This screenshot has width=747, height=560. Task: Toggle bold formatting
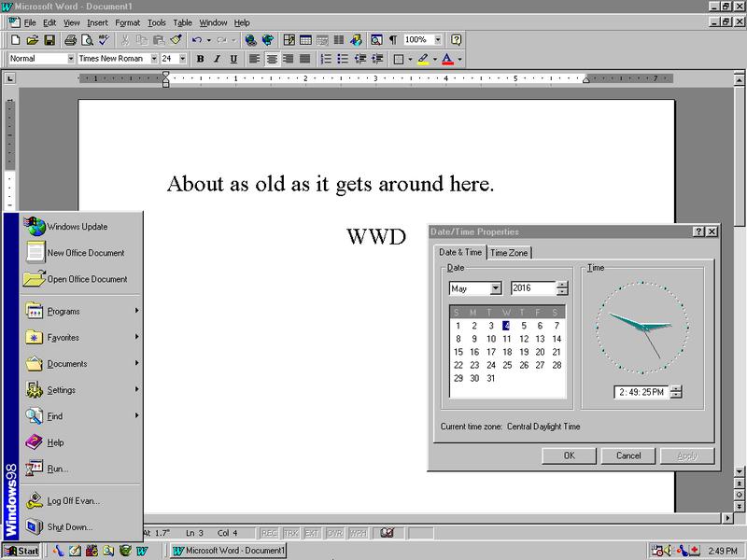[x=200, y=59]
